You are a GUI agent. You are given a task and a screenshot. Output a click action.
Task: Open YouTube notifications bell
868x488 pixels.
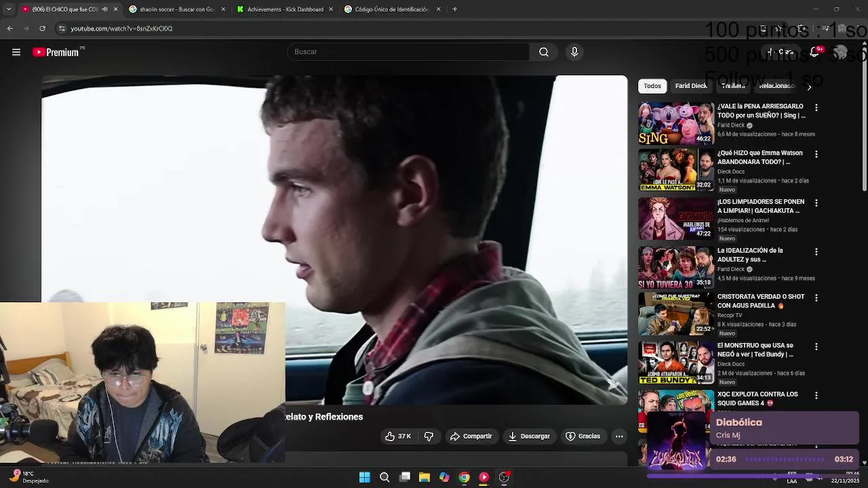point(814,52)
